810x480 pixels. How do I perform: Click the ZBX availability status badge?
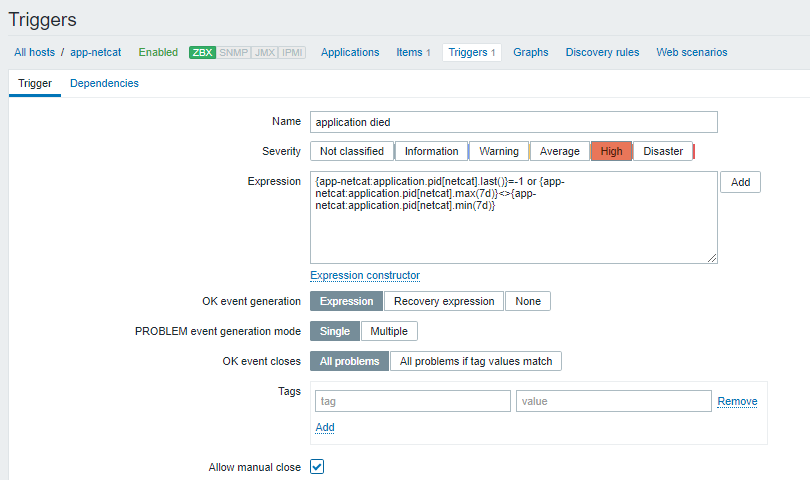tap(202, 52)
